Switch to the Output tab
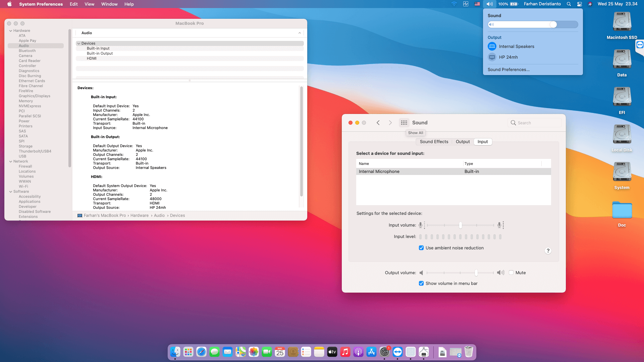The width and height of the screenshot is (644, 362). (463, 142)
